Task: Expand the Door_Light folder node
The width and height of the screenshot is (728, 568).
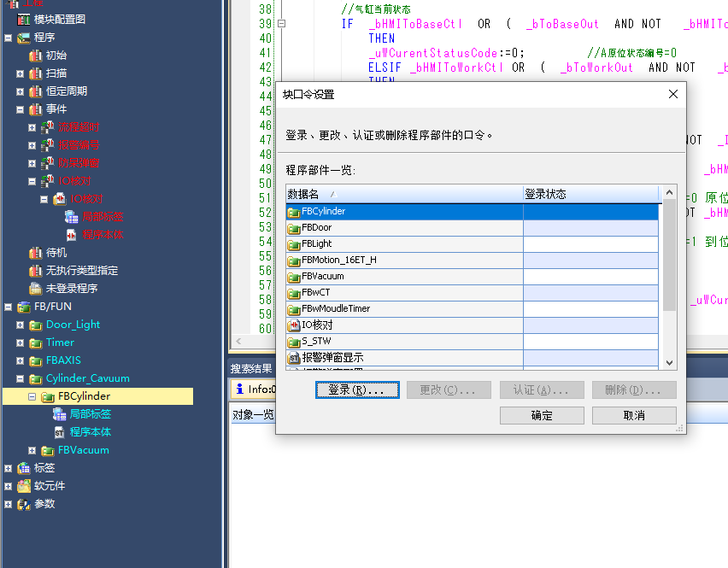Action: (21, 325)
